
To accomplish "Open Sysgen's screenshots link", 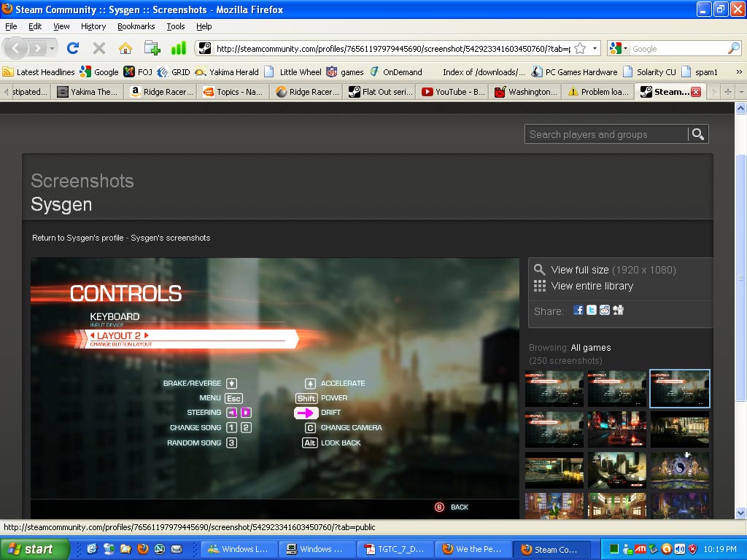I will 171,238.
